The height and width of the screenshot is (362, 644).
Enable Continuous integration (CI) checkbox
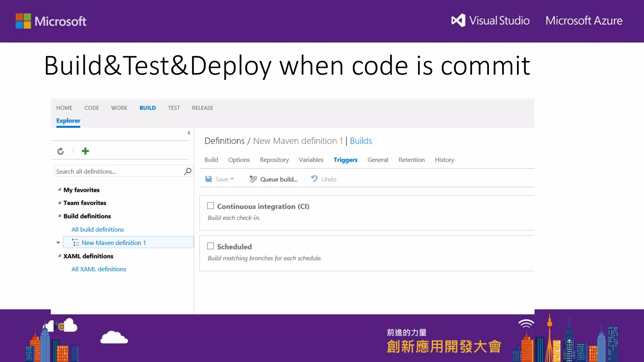tap(210, 206)
